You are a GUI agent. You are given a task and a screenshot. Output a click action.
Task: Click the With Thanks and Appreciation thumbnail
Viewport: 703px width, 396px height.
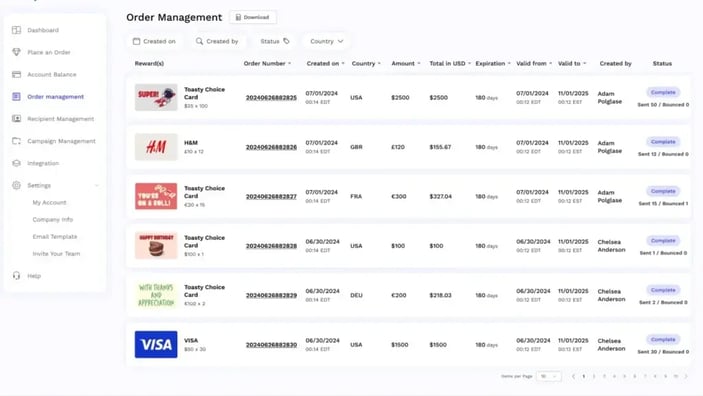click(x=156, y=295)
